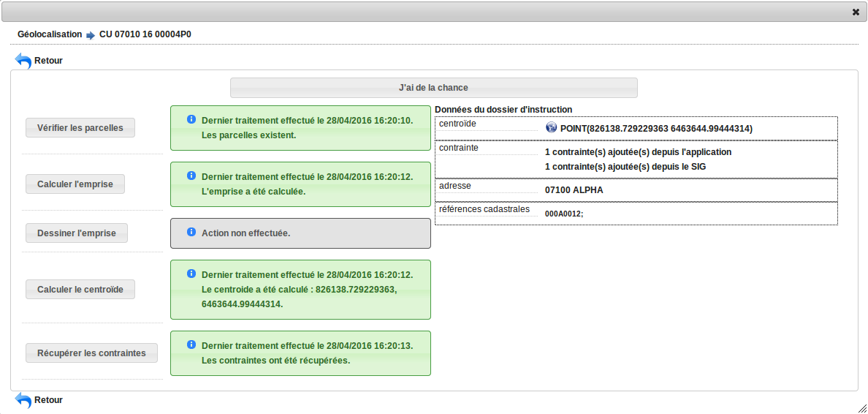Click the POINT centroïde coordinates link

pyautogui.click(x=655, y=129)
